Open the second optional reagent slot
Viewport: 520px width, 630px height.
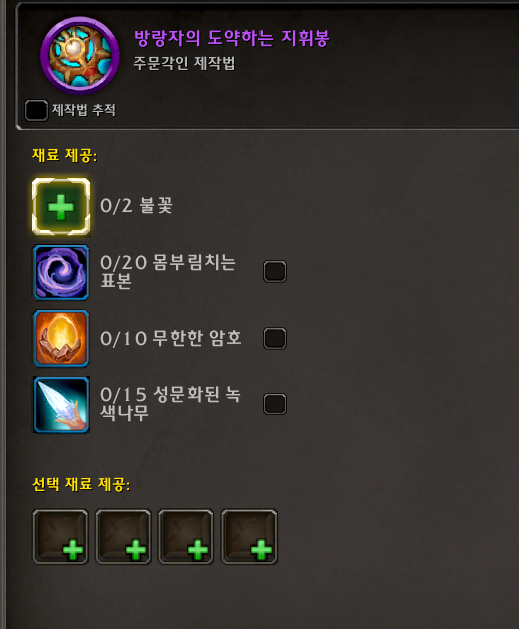tap(123, 537)
